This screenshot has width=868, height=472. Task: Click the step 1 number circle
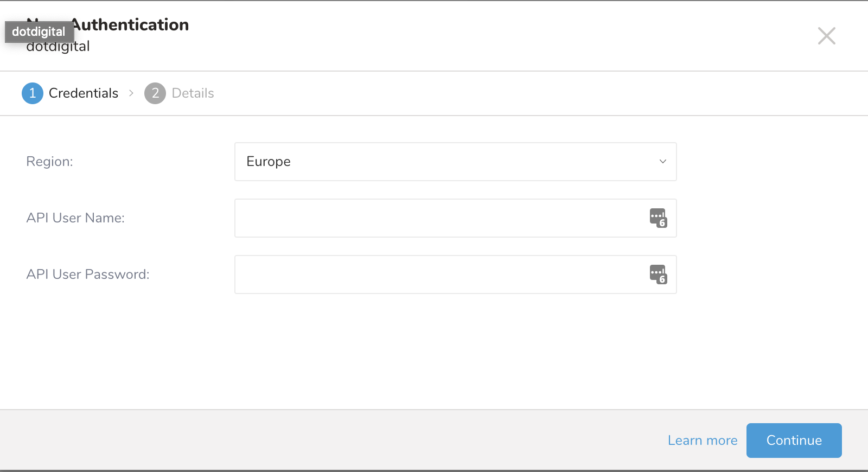pos(33,93)
